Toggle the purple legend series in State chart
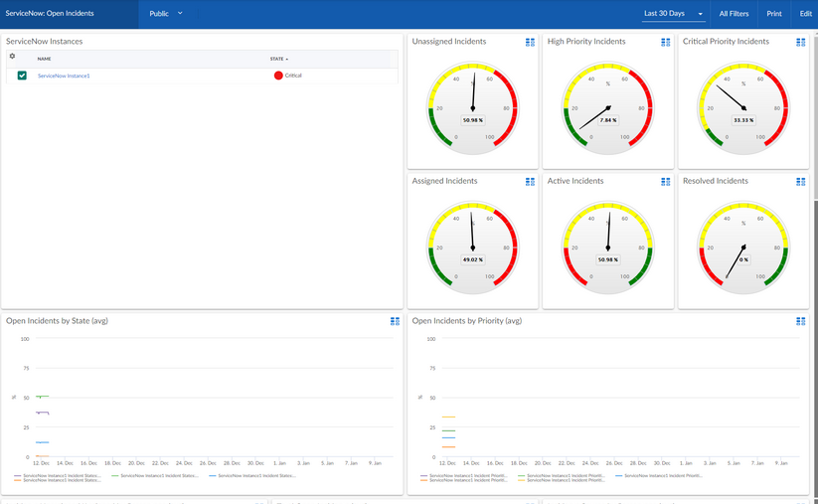818x504 pixels. (58, 476)
